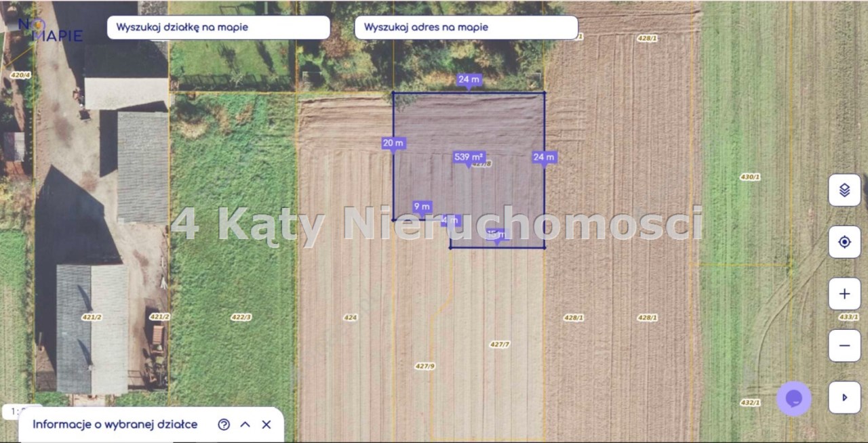Zoom in with the plus button
Image resolution: width=868 pixels, height=443 pixels.
point(844,294)
